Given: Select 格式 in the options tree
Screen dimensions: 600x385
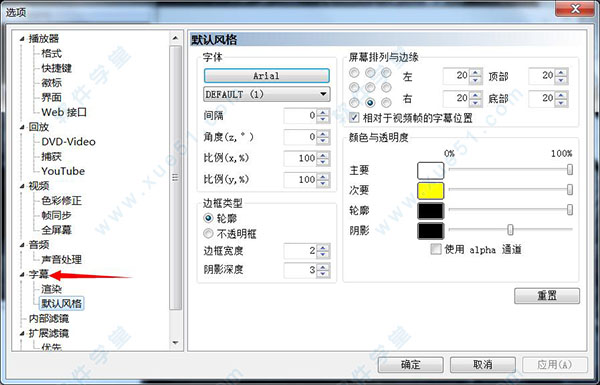Looking at the screenshot, I should pyautogui.click(x=51, y=53).
